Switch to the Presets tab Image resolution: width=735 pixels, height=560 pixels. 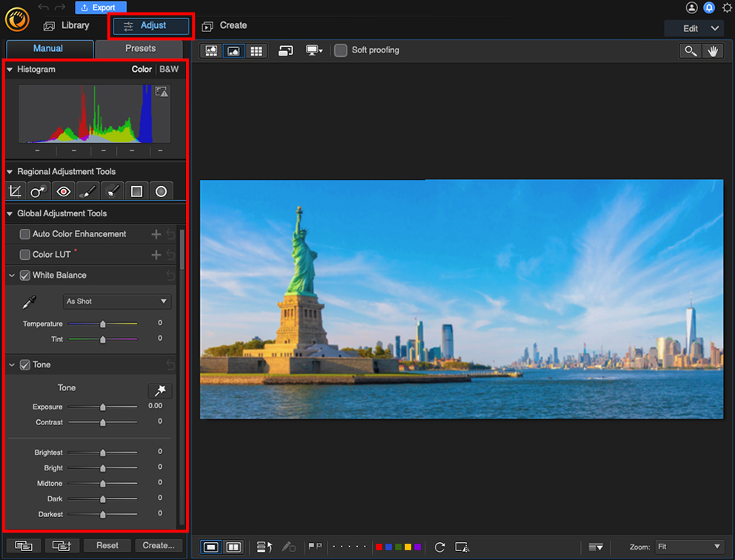(x=140, y=49)
